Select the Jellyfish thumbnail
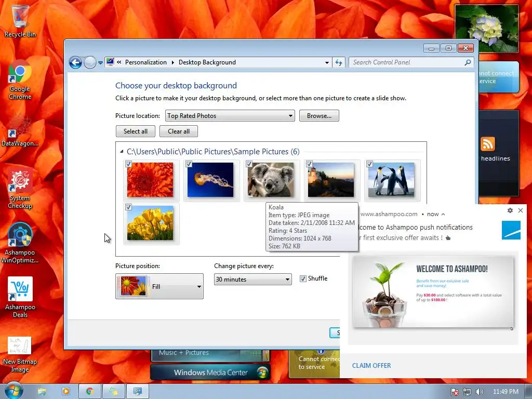The image size is (532, 399). tap(210, 180)
